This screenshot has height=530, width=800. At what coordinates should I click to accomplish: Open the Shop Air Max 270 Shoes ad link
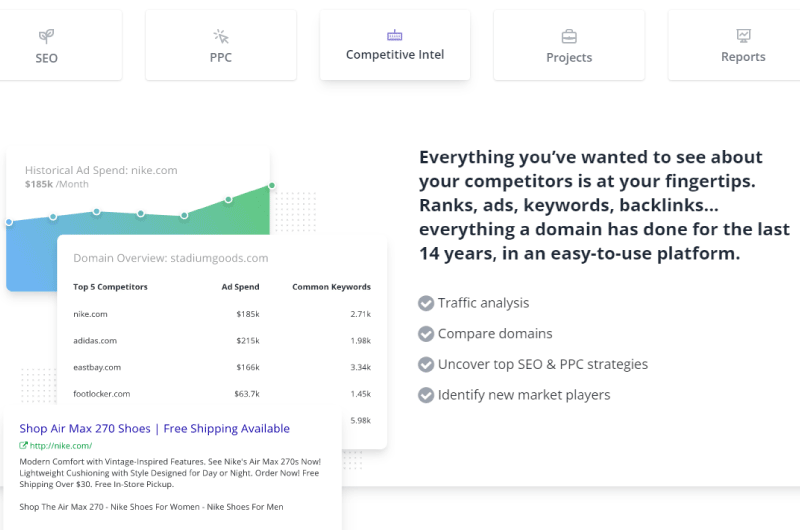155,428
